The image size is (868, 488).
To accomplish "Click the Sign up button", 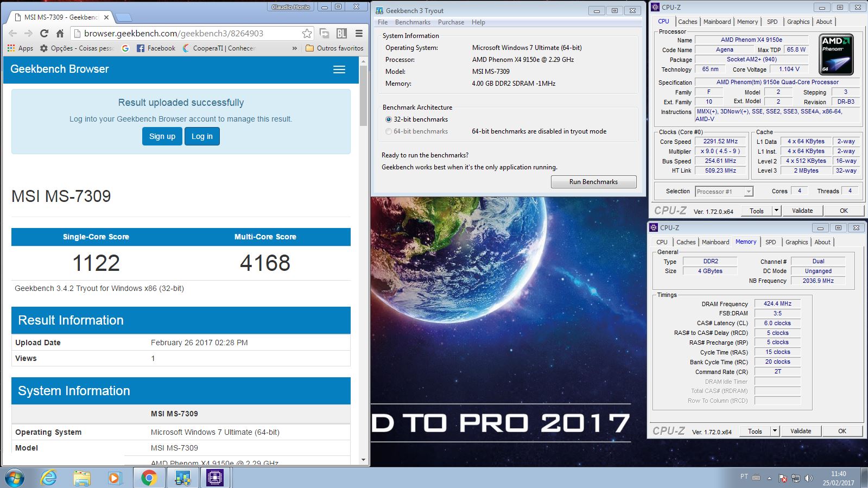I will 162,136.
